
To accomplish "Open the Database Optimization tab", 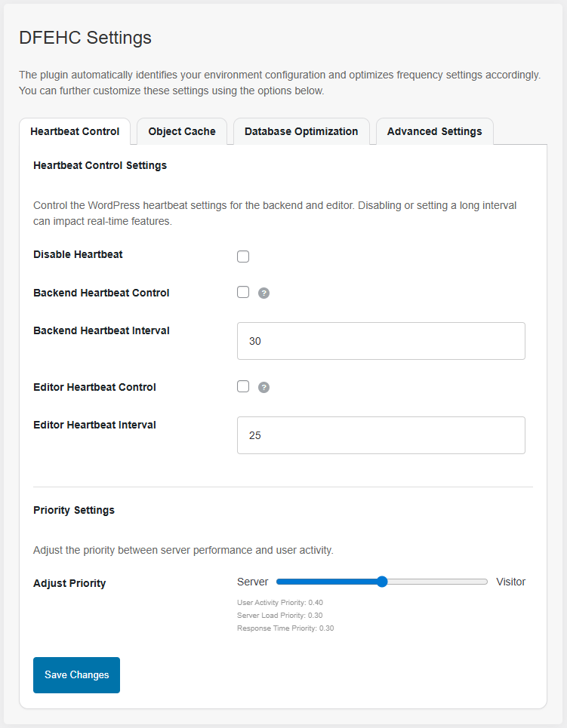I will 301,131.
